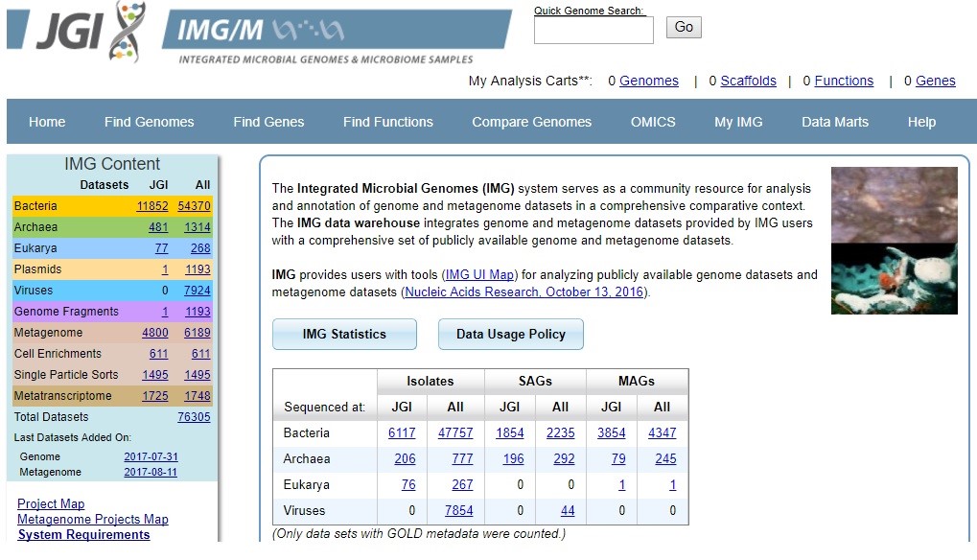The width and height of the screenshot is (977, 560).
Task: Open Bacteria MAGs All count 4347
Action: (663, 432)
